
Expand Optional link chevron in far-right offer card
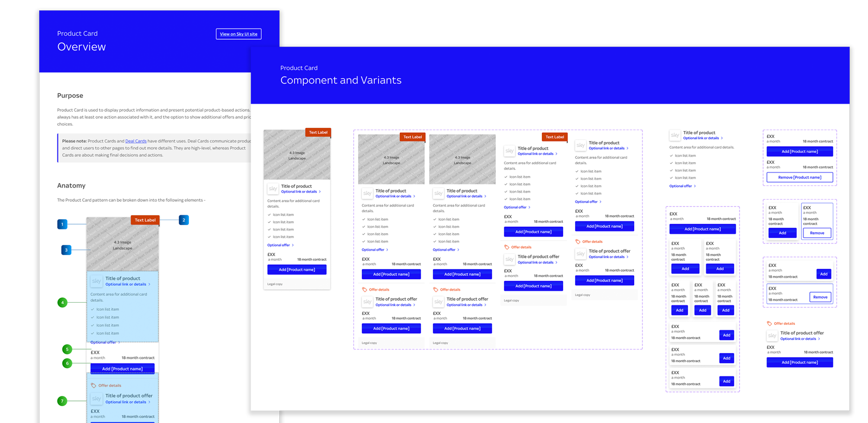pyautogui.click(x=819, y=339)
